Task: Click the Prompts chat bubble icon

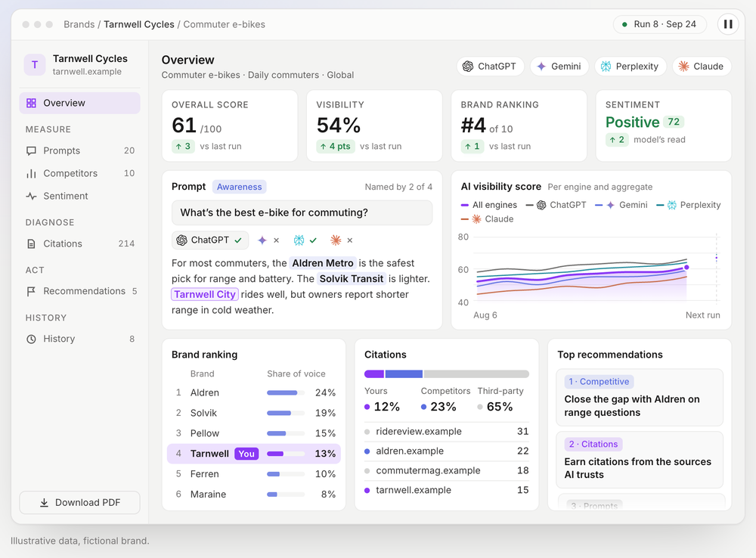Action: (x=31, y=151)
